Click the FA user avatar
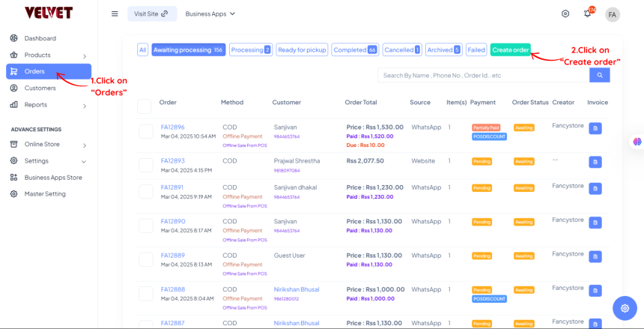The image size is (644, 329). point(613,14)
